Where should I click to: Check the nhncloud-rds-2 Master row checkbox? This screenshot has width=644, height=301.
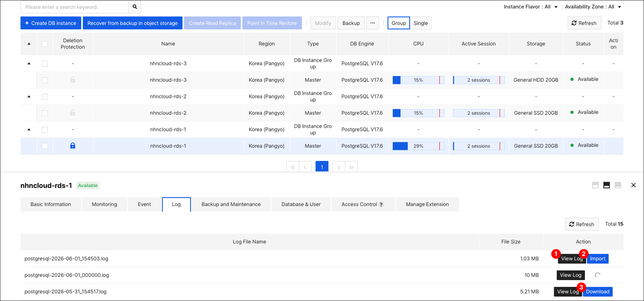click(x=45, y=113)
